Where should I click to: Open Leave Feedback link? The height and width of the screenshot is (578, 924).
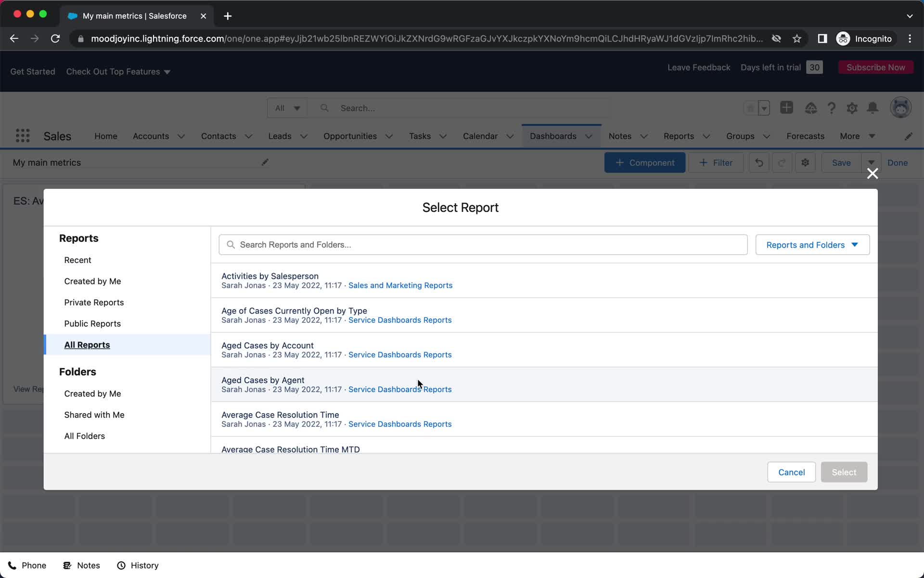click(x=699, y=67)
